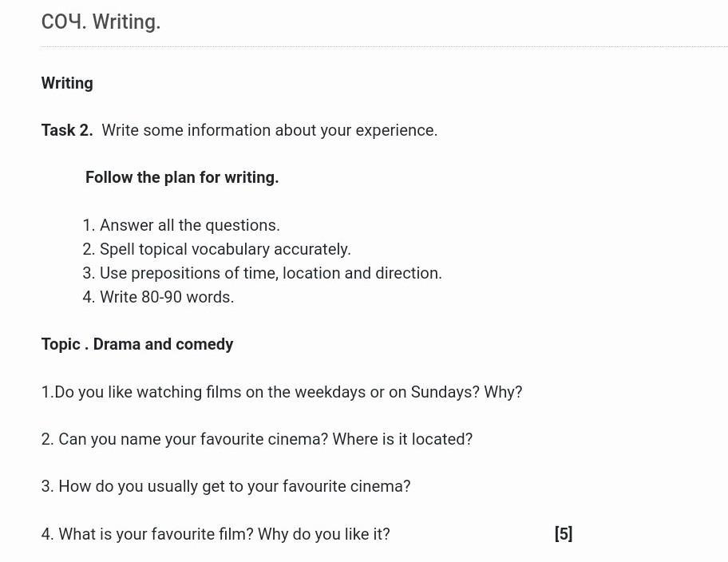Click 'Write some information about your experience' text

(269, 130)
